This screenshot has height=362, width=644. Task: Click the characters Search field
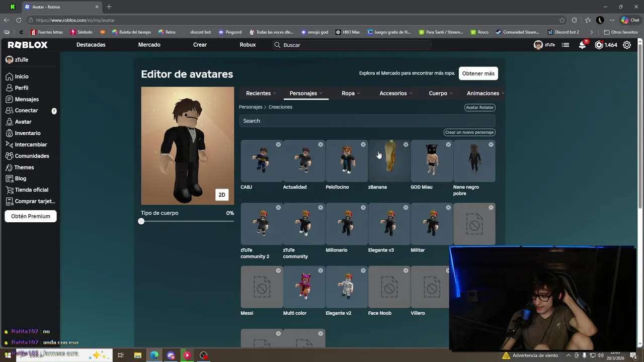367,121
